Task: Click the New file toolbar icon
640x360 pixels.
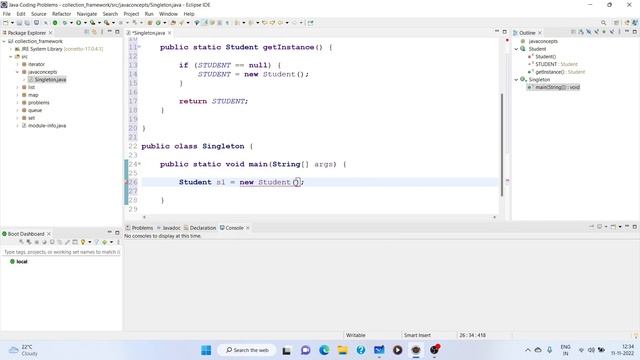Action: coord(6,23)
